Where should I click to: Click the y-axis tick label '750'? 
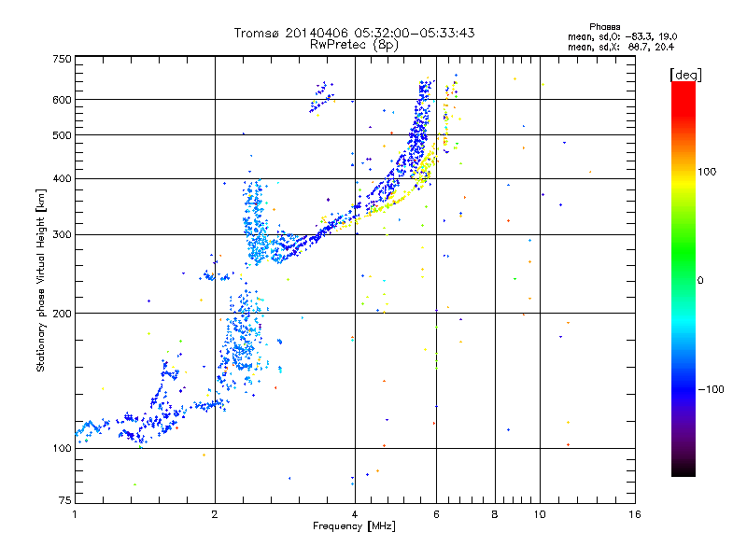[x=62, y=59]
